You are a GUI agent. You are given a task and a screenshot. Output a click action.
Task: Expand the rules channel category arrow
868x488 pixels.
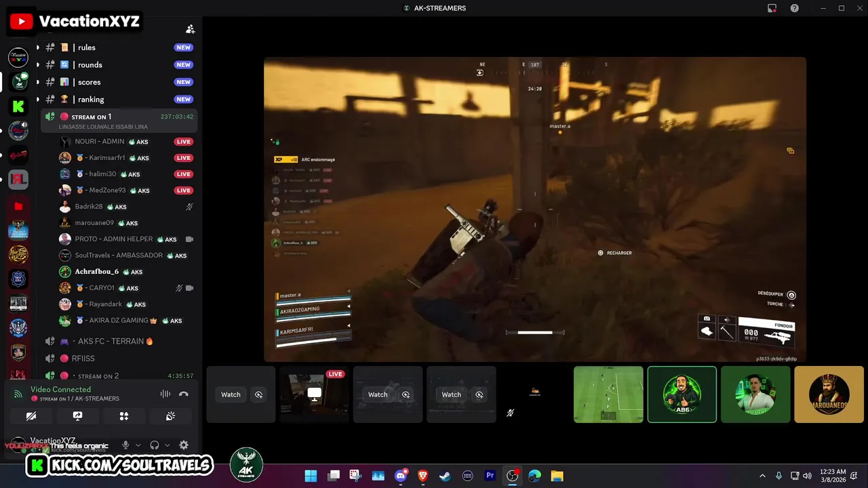(x=37, y=47)
